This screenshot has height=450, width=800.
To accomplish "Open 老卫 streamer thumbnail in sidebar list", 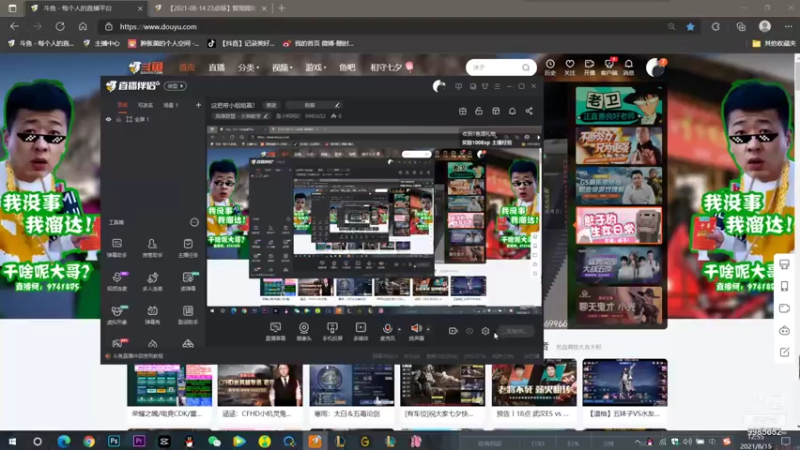I will pyautogui.click(x=618, y=106).
